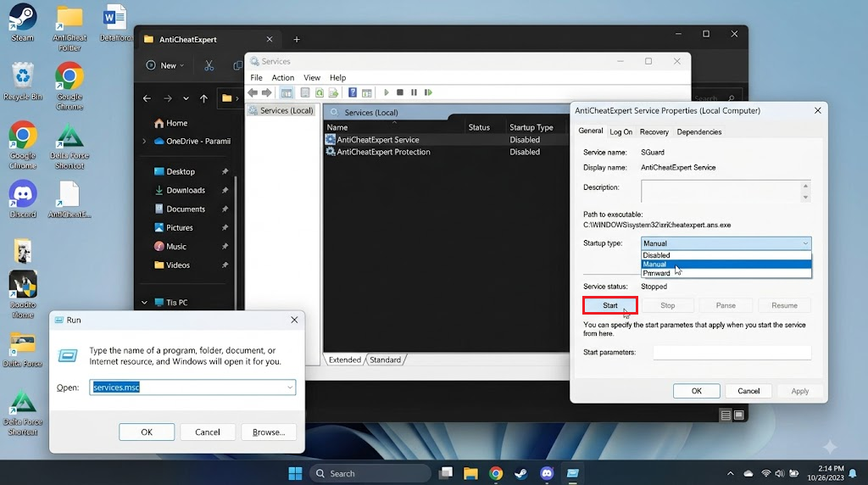868x485 pixels.
Task: Select AntiCheatExpert Protection row
Action: point(446,152)
